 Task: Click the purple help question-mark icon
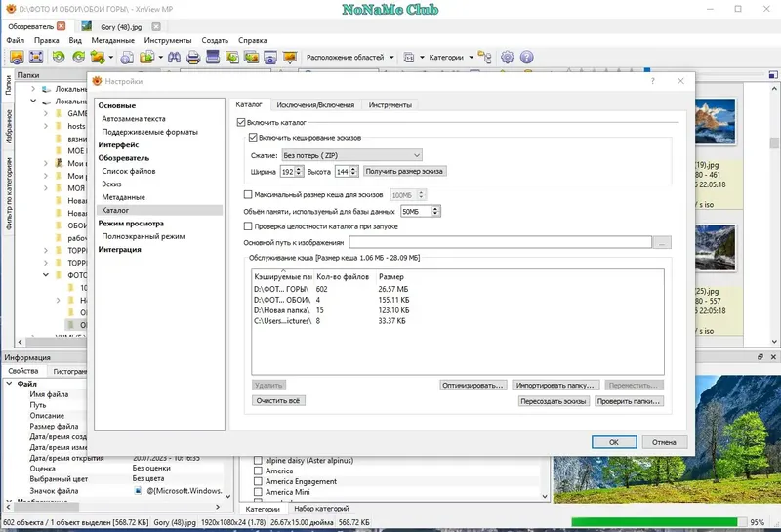click(526, 58)
